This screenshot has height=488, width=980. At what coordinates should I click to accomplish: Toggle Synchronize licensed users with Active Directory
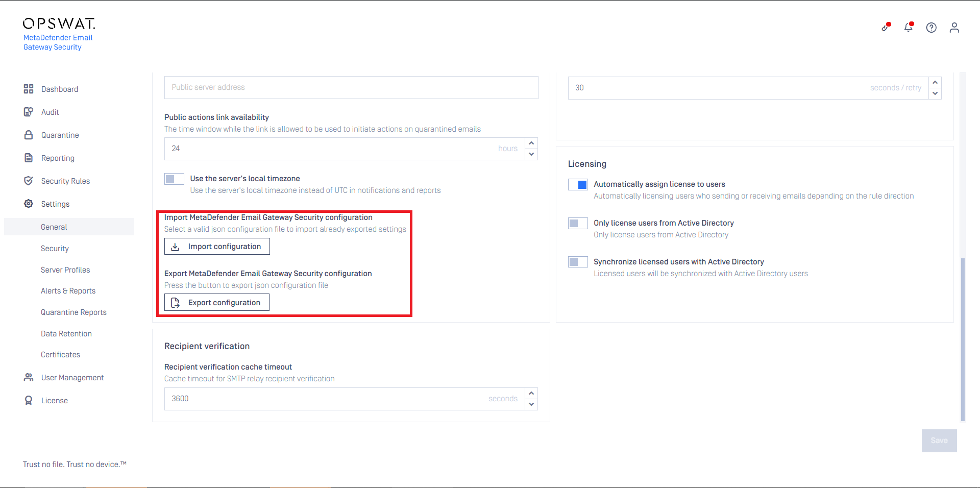(x=578, y=262)
